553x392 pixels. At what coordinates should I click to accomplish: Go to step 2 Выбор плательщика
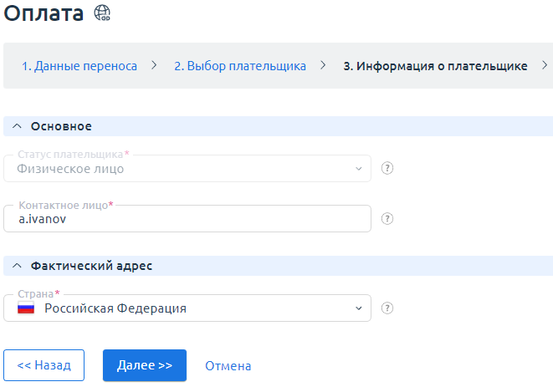(240, 66)
